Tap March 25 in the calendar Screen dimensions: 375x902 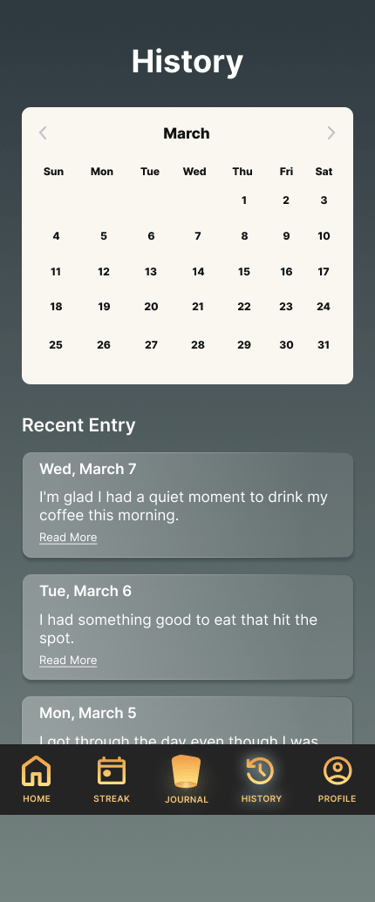(x=56, y=345)
